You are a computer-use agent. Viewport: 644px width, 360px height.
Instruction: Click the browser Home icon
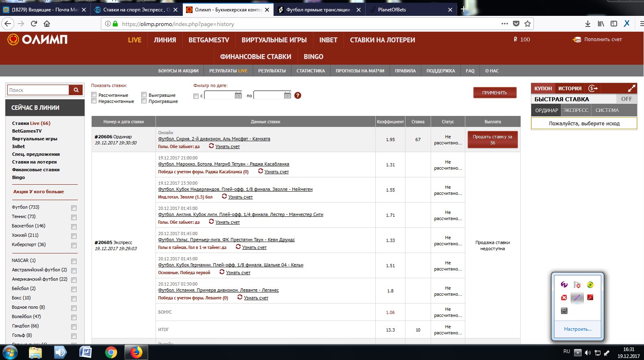(x=47, y=24)
